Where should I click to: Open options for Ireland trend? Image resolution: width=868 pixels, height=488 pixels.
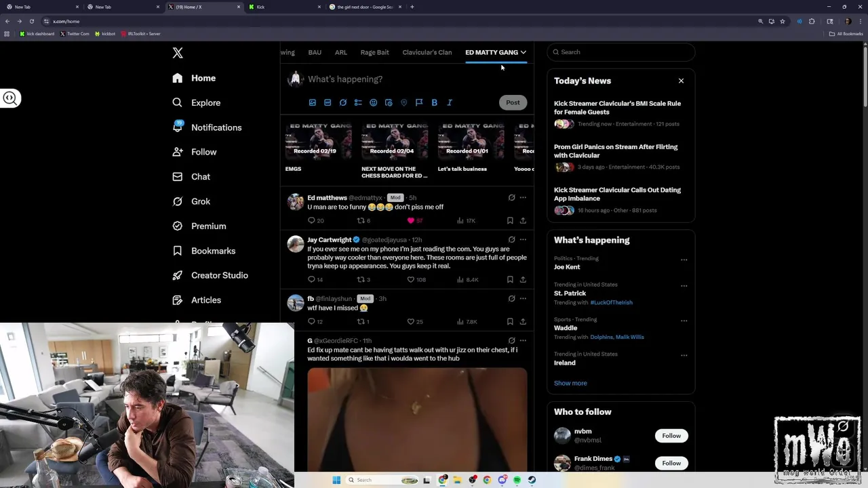coord(684,355)
